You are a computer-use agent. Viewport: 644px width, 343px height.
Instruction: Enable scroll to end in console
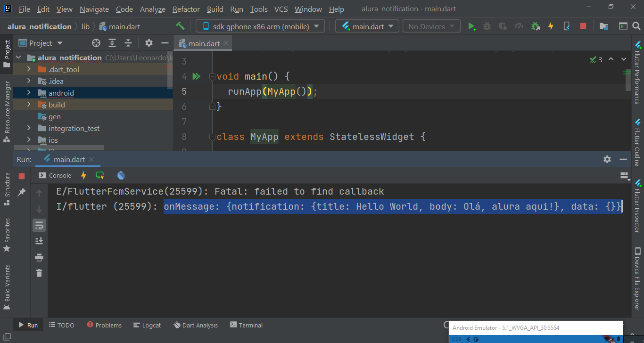tap(39, 240)
